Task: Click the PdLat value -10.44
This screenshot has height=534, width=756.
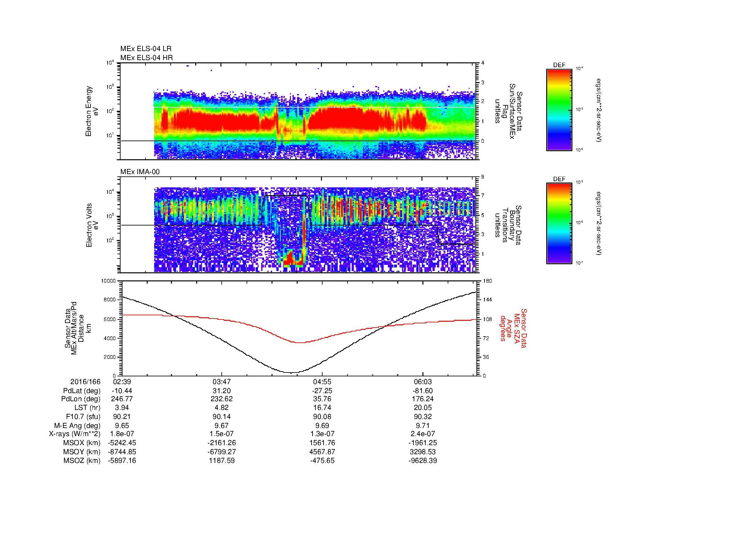Action: pyautogui.click(x=122, y=391)
